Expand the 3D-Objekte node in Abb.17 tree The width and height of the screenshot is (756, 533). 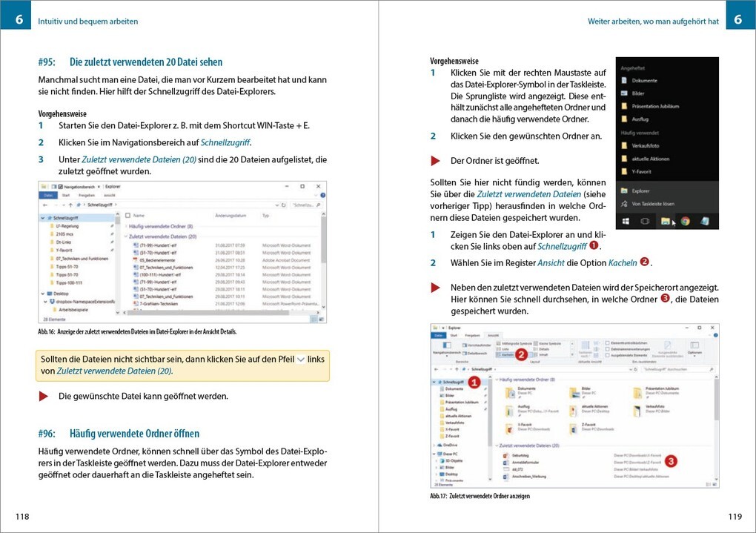coord(437,460)
